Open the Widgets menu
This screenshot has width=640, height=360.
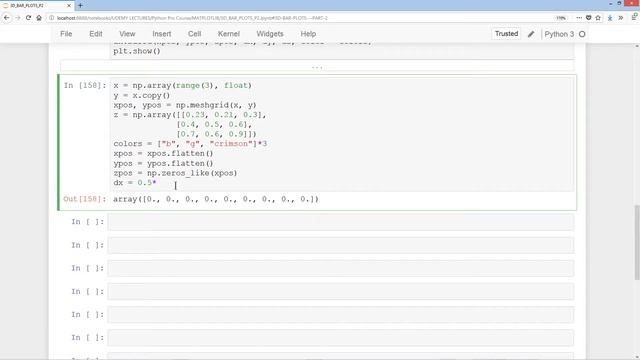(x=270, y=34)
